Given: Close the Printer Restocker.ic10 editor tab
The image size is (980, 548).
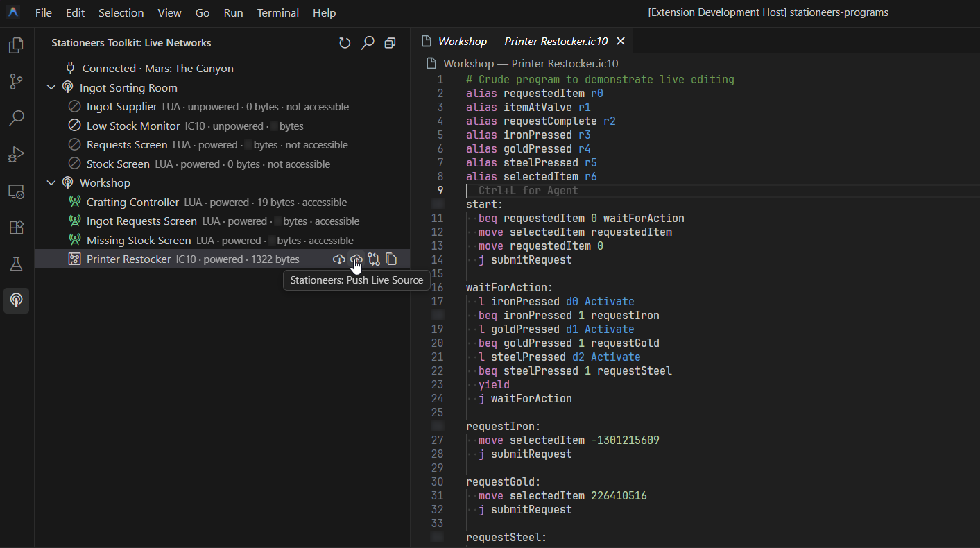Looking at the screenshot, I should tap(621, 42).
